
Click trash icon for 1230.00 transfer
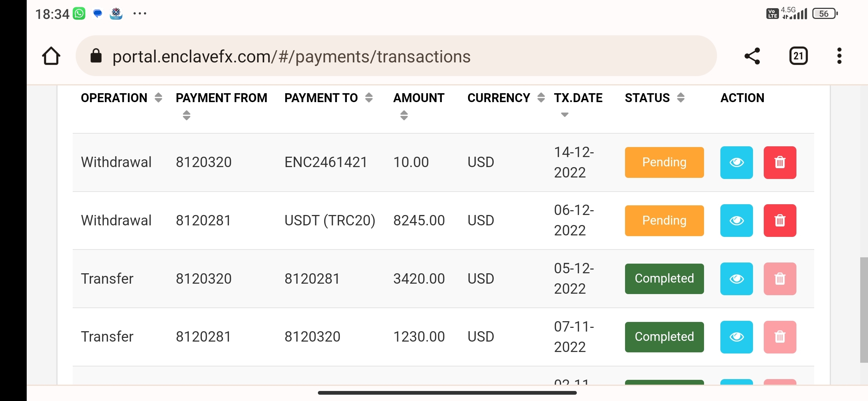click(780, 337)
